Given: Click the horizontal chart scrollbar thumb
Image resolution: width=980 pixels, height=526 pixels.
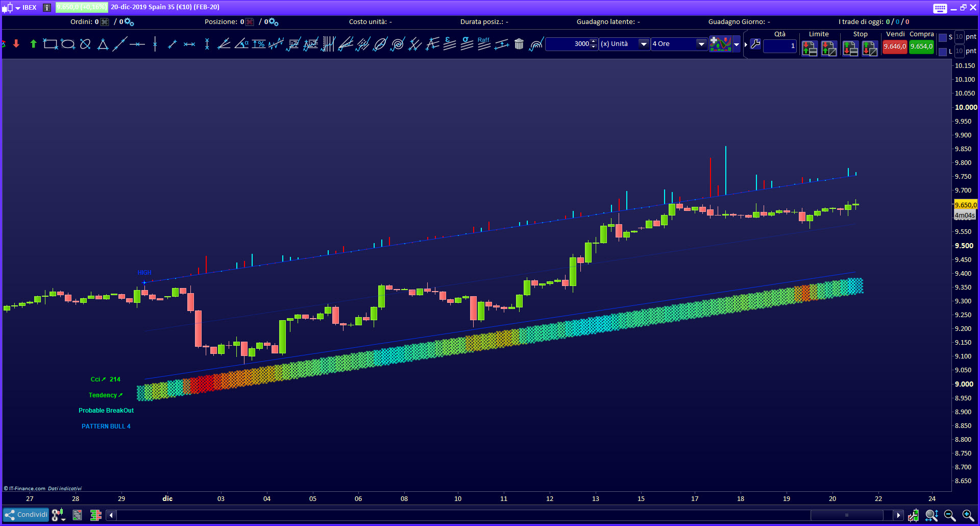Looking at the screenshot, I should pyautogui.click(x=846, y=515).
